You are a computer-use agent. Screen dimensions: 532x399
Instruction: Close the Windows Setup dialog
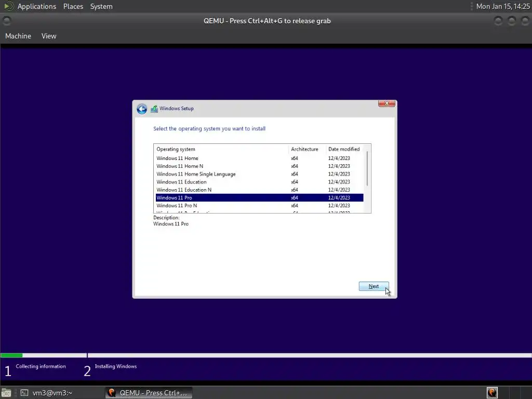pyautogui.click(x=387, y=103)
